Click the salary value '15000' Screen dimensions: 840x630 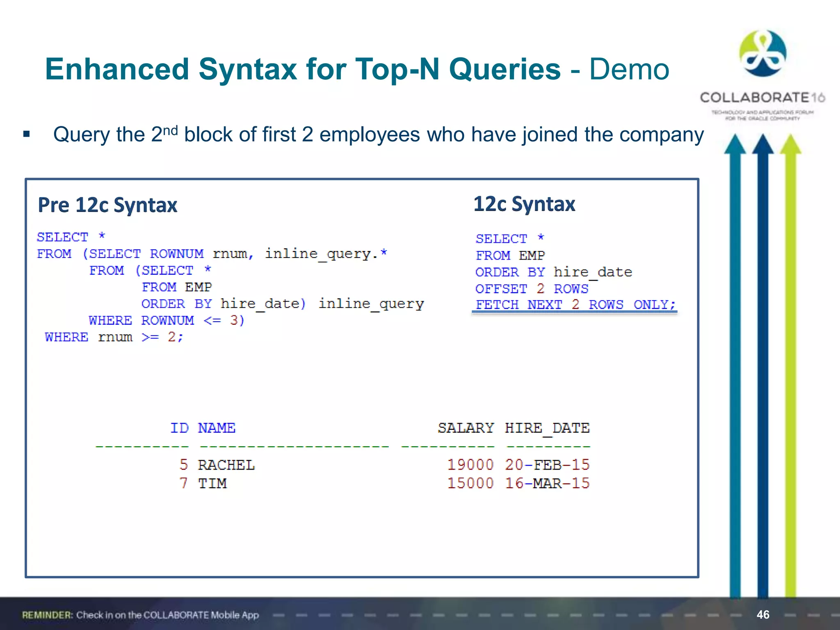click(470, 483)
